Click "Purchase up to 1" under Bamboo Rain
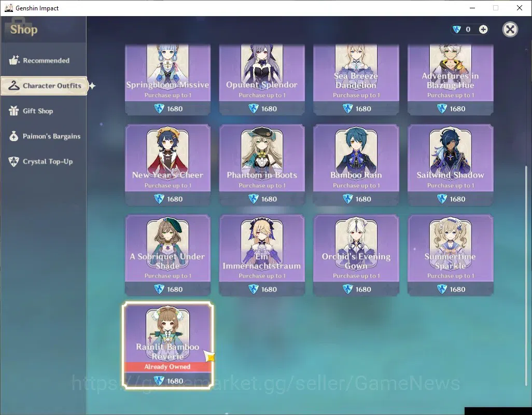Viewport: 532px width, 415px height. [x=356, y=186]
